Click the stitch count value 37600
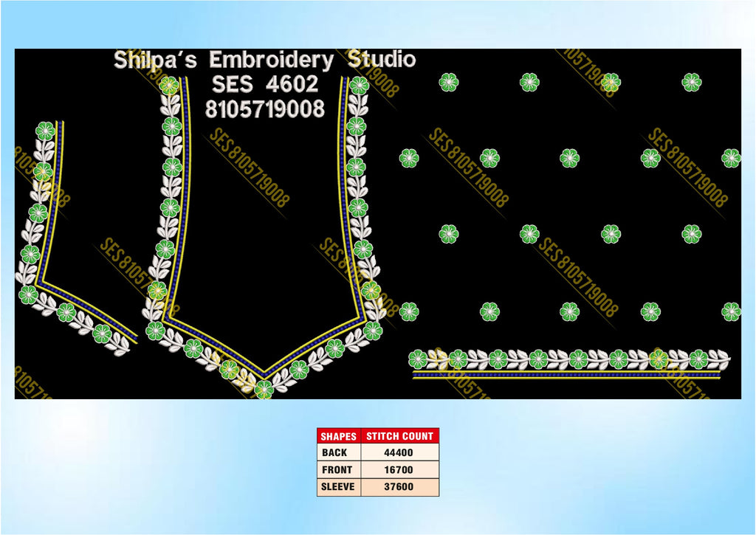The height and width of the screenshot is (535, 756). click(399, 487)
